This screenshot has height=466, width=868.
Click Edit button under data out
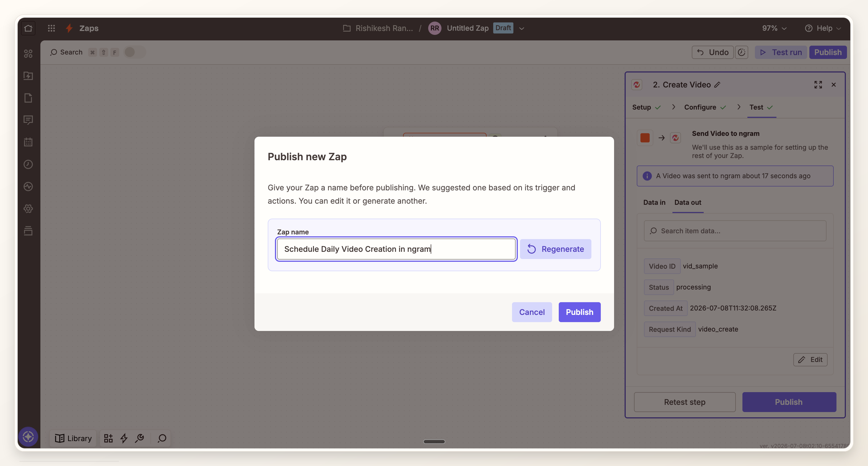[x=810, y=359]
